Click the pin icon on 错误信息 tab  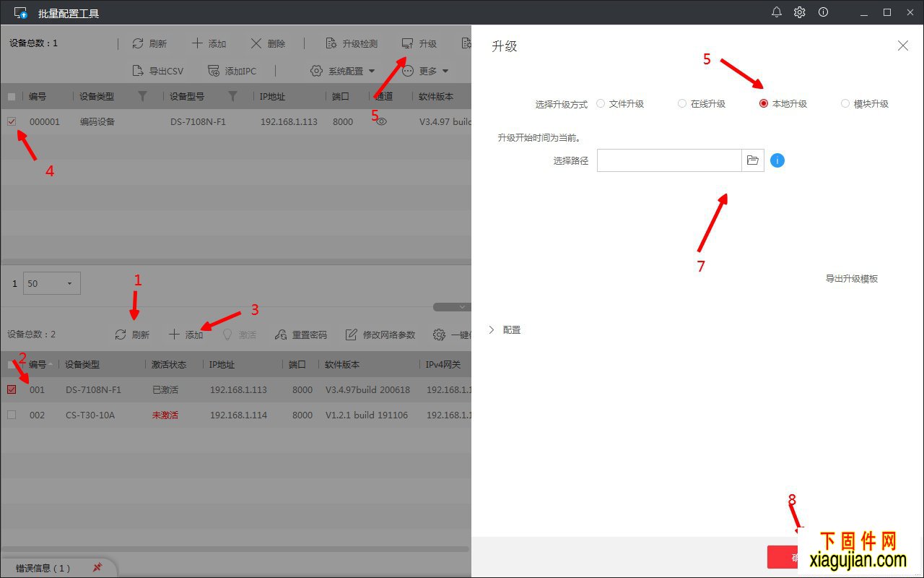tap(97, 568)
